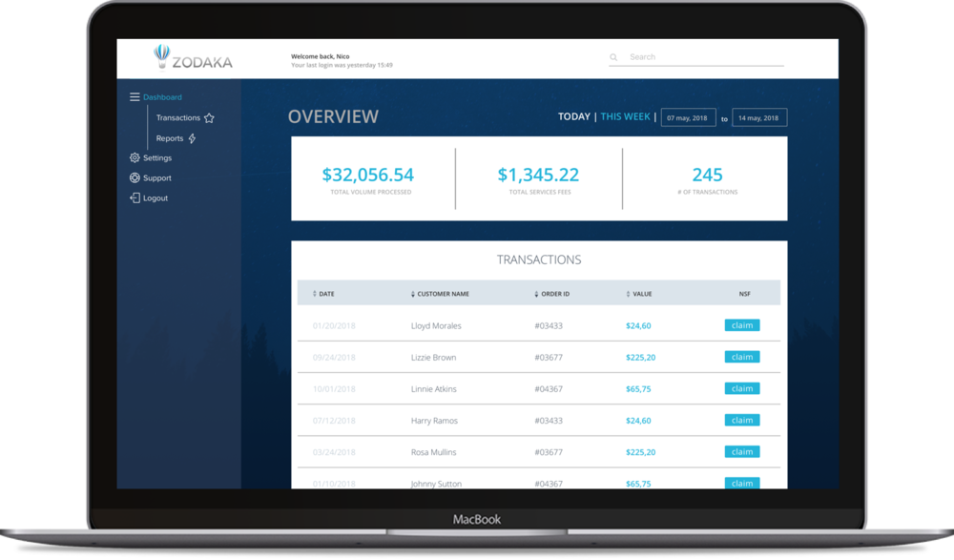Screen dimensions: 954x560
Task: Go to Settings in the sidebar
Action: tap(157, 157)
